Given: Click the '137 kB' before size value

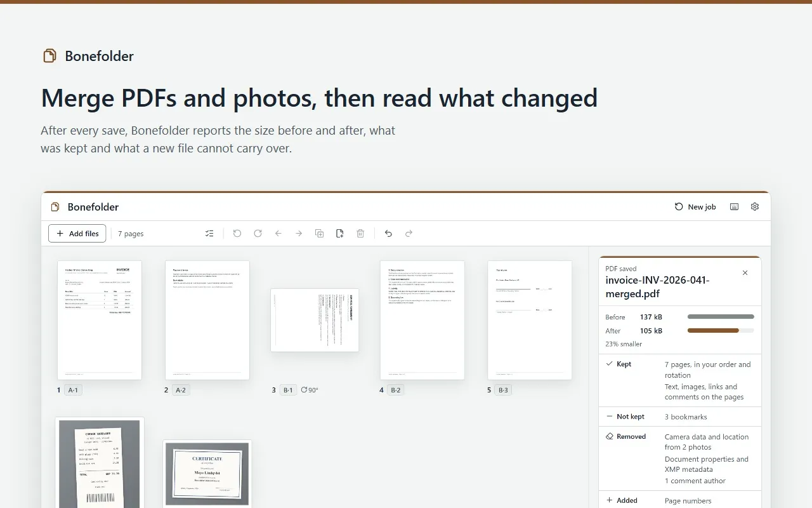Looking at the screenshot, I should [651, 317].
